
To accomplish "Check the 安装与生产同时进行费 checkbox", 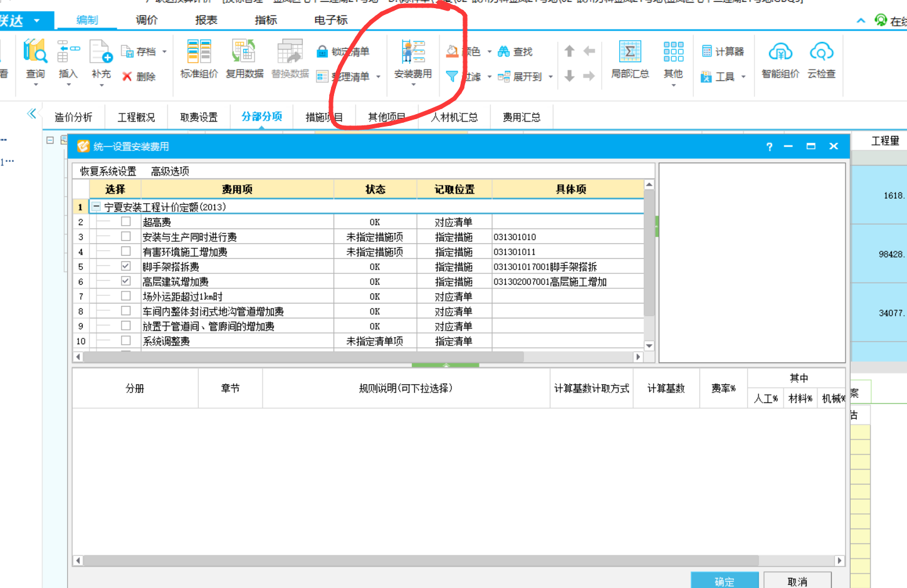I will pyautogui.click(x=126, y=236).
